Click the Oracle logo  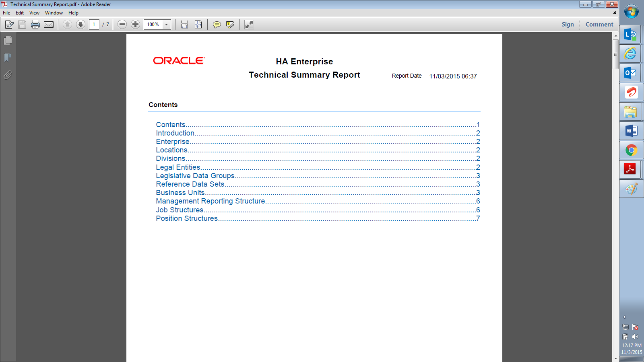[179, 60]
